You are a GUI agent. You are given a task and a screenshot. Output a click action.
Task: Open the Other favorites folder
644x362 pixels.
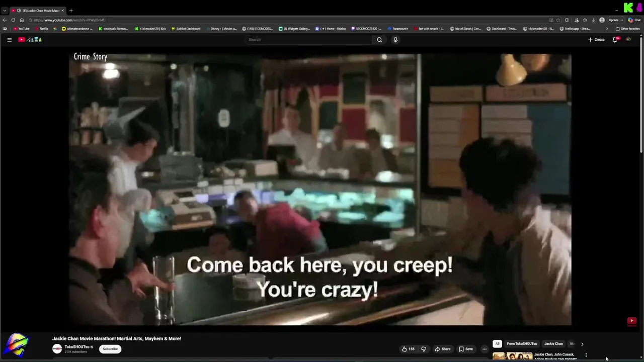pos(628,29)
